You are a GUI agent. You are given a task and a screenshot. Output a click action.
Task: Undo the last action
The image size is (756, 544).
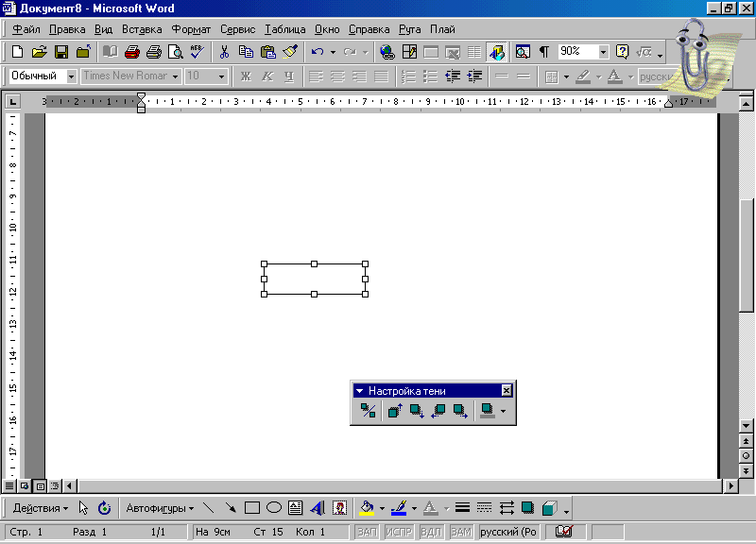point(317,52)
